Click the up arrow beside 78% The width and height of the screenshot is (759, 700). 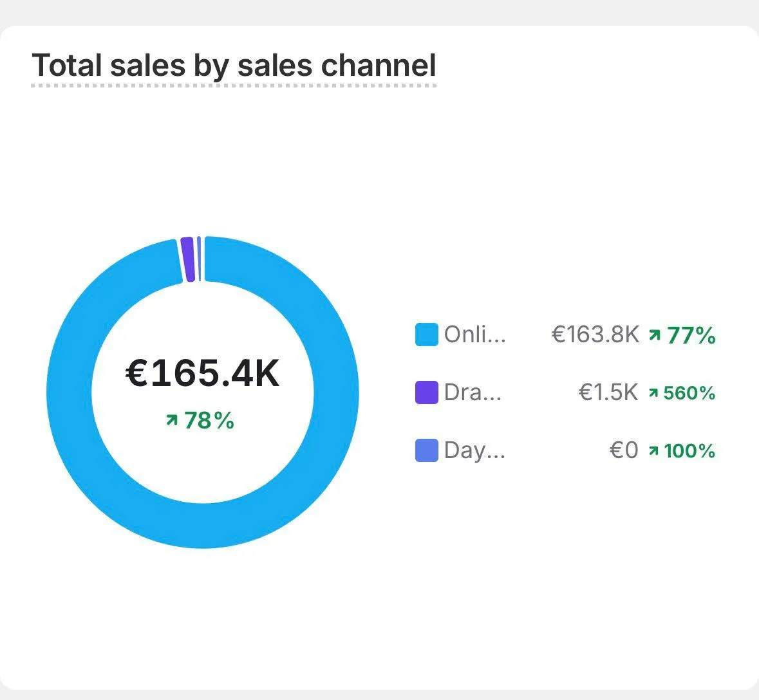tap(171, 421)
